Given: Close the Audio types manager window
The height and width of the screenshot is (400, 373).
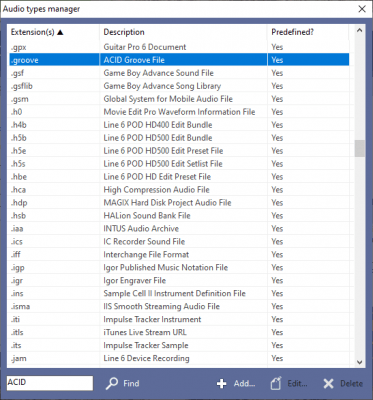Looking at the screenshot, I should [362, 9].
